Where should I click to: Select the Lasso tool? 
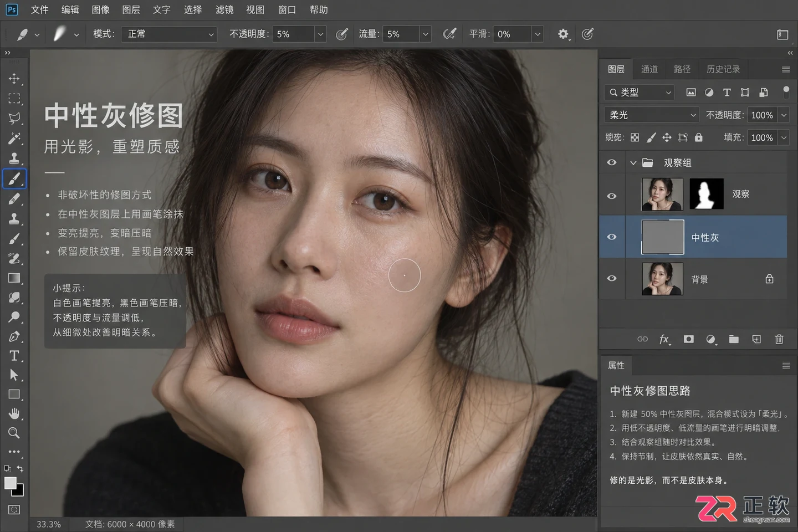tap(14, 118)
